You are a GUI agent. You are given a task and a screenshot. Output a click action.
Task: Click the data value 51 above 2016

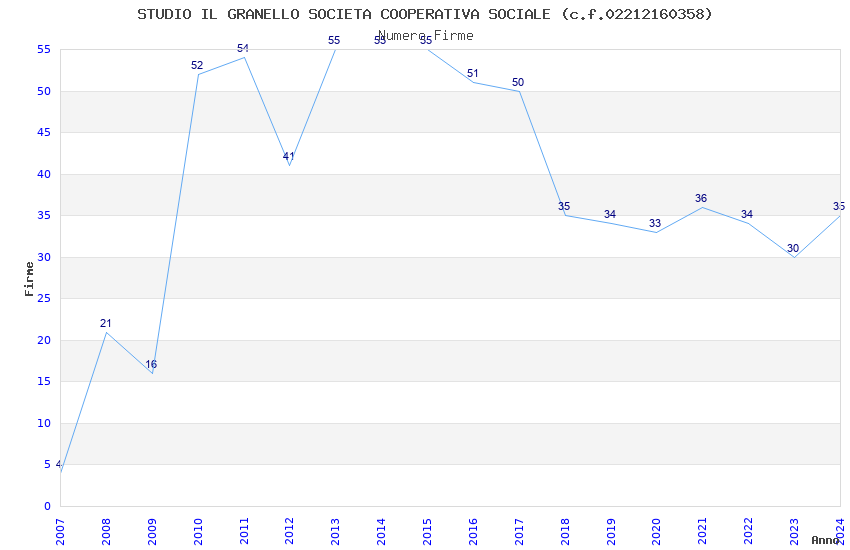pyautogui.click(x=473, y=74)
